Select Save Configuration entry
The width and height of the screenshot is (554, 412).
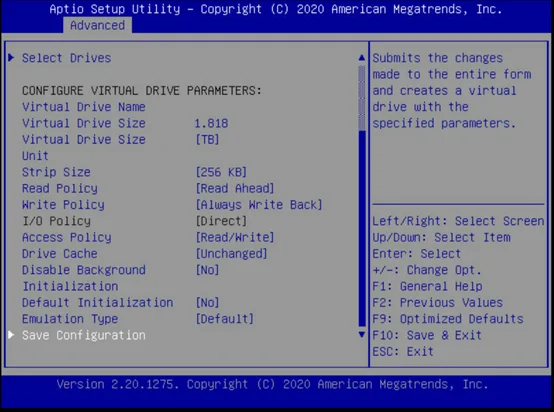[x=84, y=335]
